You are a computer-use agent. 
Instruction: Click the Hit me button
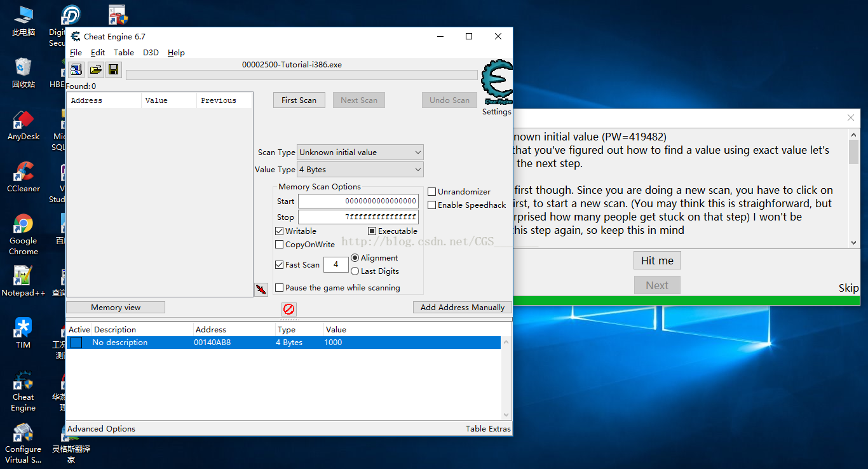click(657, 261)
